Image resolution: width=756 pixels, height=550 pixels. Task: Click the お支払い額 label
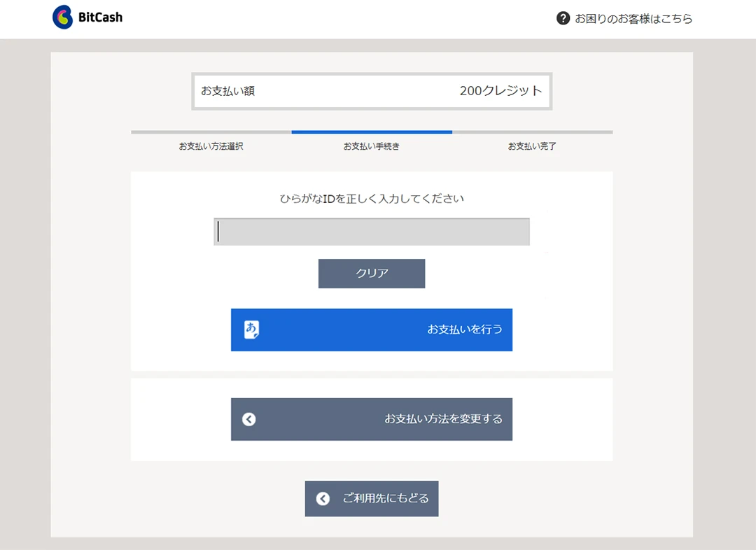click(x=227, y=91)
